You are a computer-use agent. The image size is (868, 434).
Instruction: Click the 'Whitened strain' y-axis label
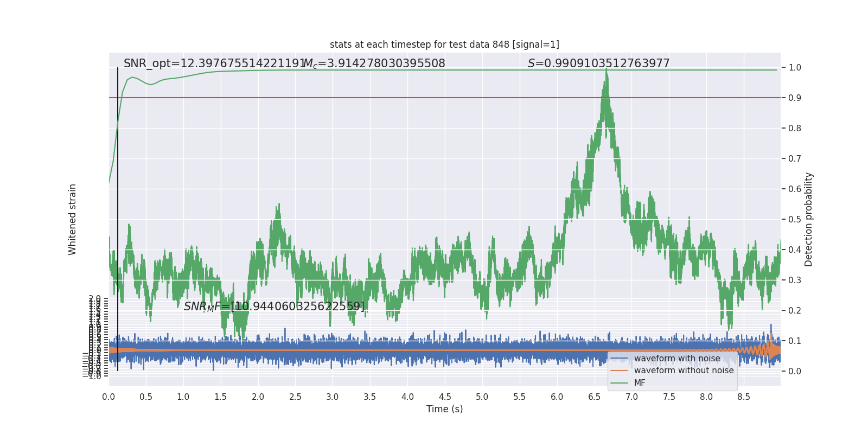click(x=73, y=219)
